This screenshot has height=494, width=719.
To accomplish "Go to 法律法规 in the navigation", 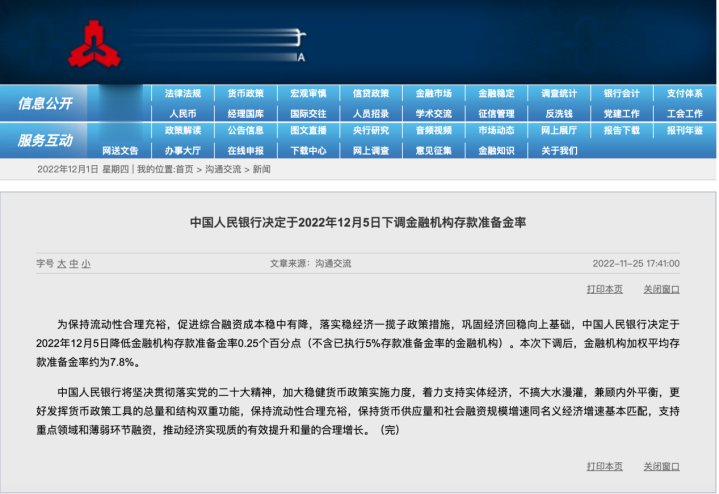I will 183,94.
